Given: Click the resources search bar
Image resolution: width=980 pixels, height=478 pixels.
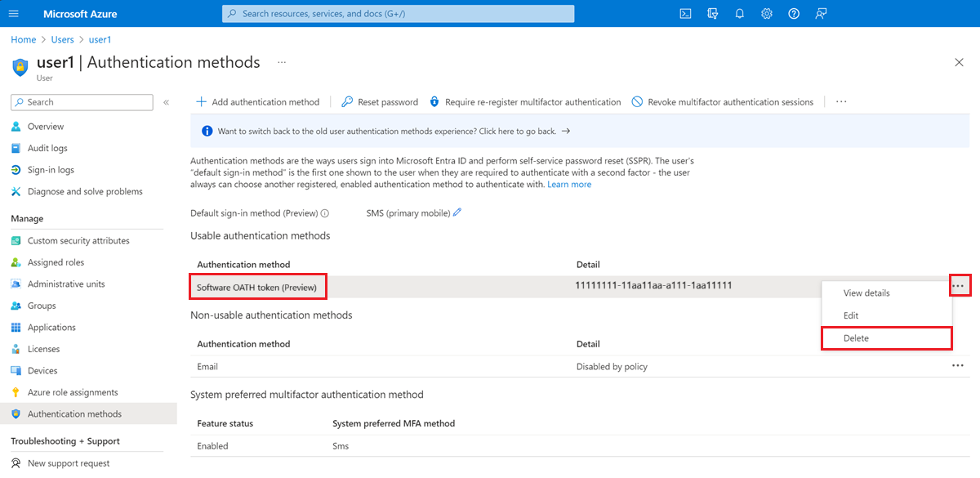Looking at the screenshot, I should tap(398, 13).
